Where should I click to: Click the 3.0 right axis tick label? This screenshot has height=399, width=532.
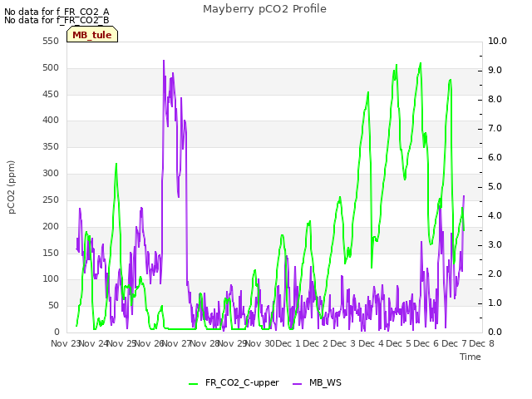coord(495,245)
